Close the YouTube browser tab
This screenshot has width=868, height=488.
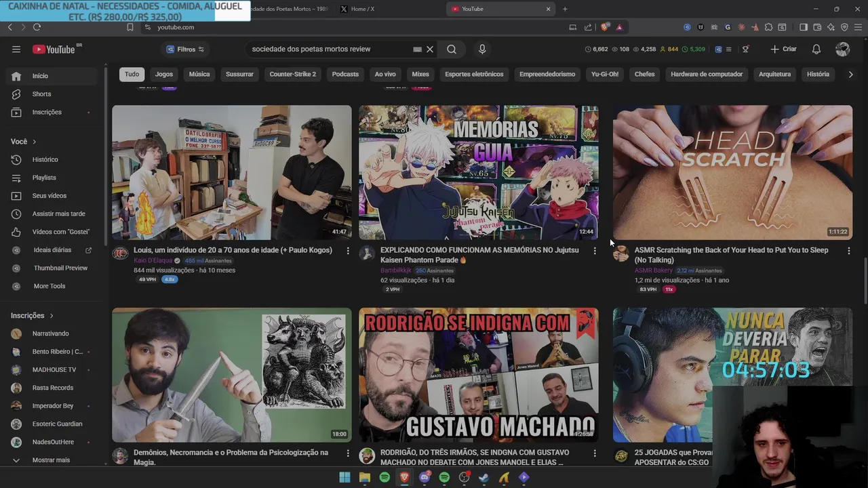click(x=548, y=9)
